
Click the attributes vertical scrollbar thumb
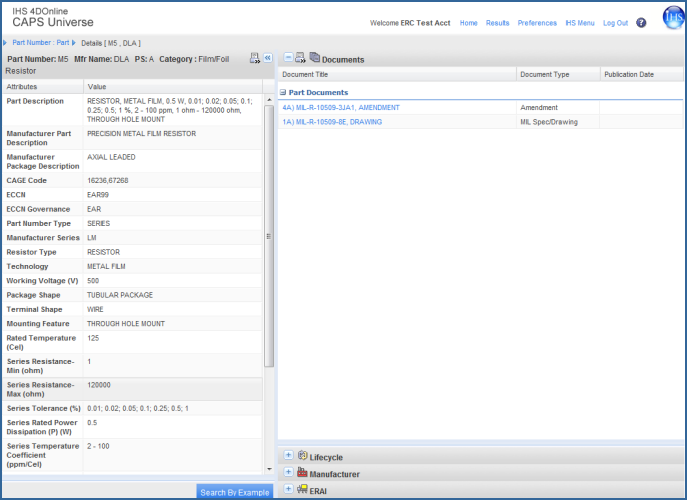269,236
